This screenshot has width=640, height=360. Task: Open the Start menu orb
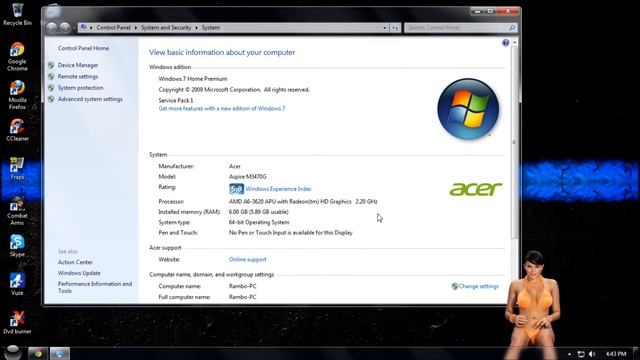pyautogui.click(x=13, y=352)
